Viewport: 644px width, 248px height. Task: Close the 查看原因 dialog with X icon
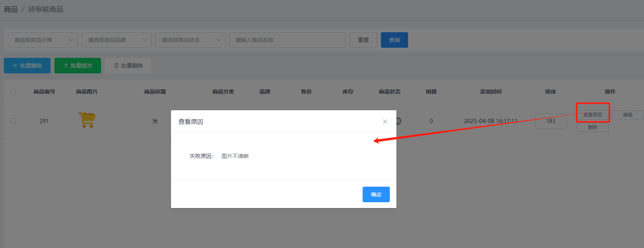tap(385, 121)
